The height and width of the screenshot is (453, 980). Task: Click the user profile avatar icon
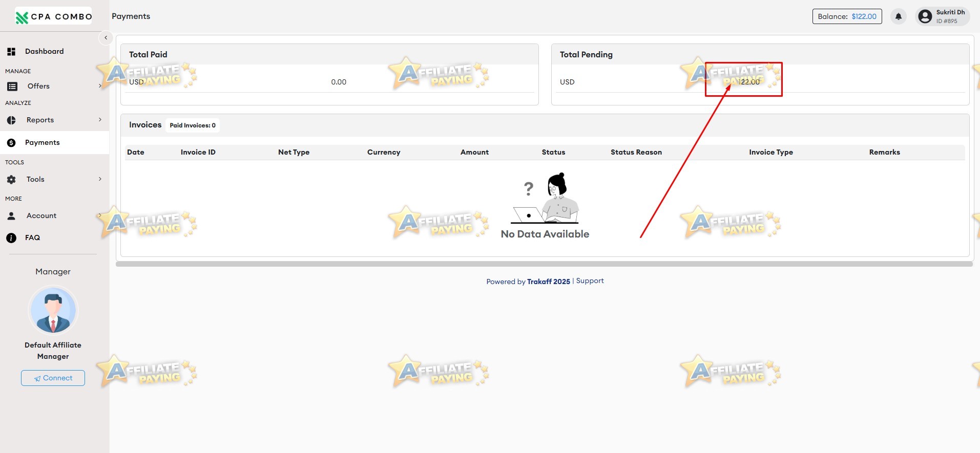tap(925, 16)
